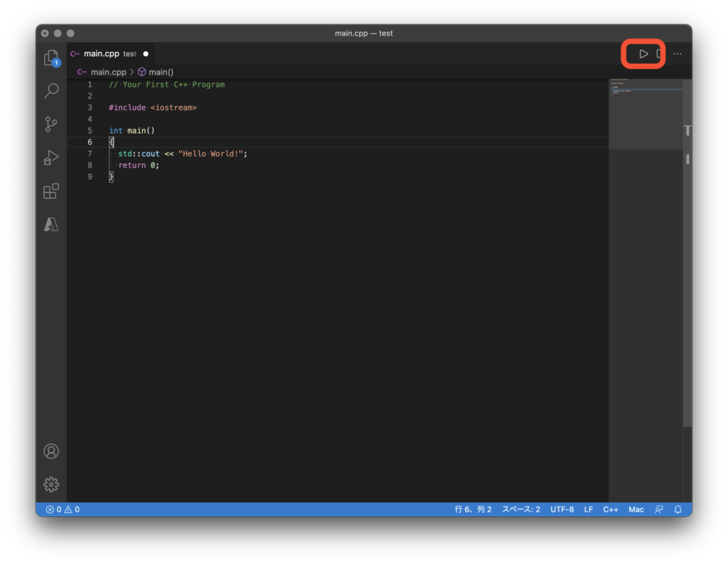Change end-of-line sequence LF

pyautogui.click(x=588, y=509)
